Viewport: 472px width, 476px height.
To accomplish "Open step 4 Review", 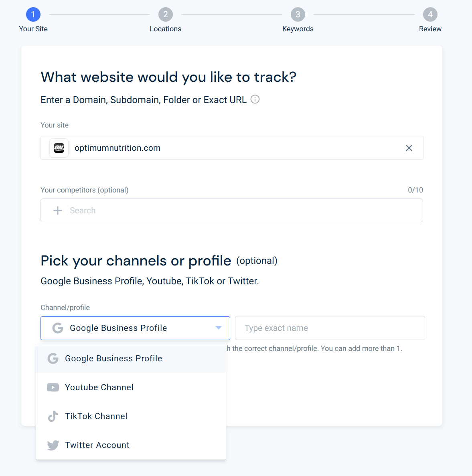I will 430,14.
